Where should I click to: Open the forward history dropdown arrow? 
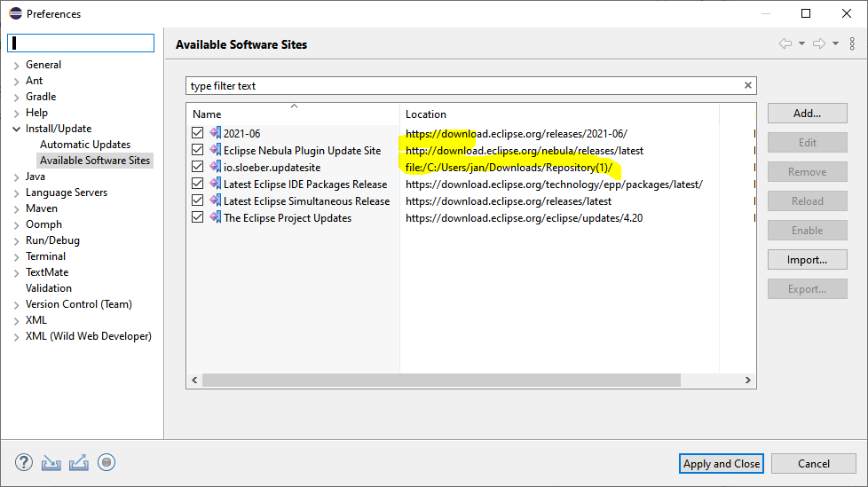click(x=835, y=43)
